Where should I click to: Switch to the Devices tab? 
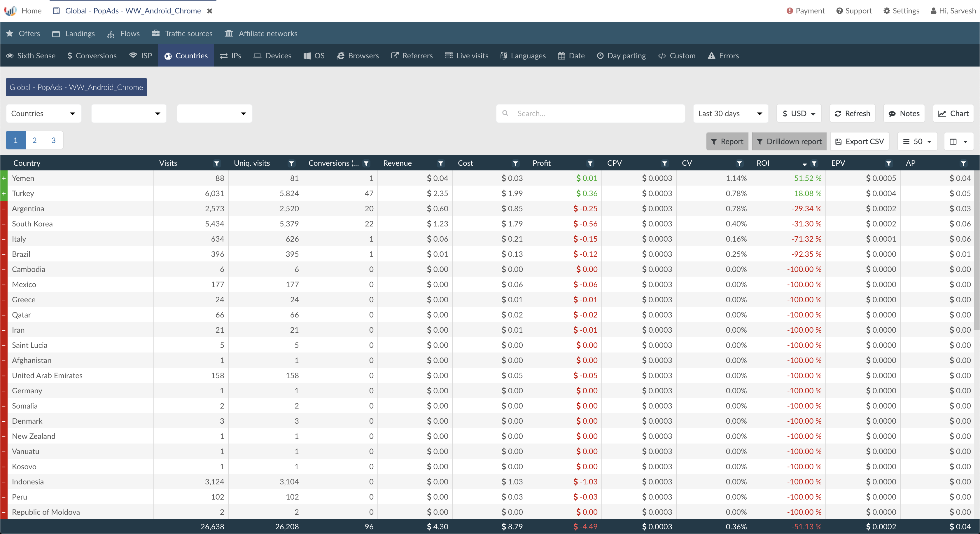(272, 55)
